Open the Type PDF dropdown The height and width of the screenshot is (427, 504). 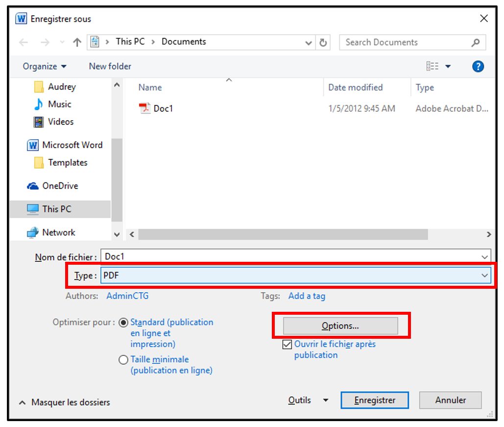coord(295,276)
